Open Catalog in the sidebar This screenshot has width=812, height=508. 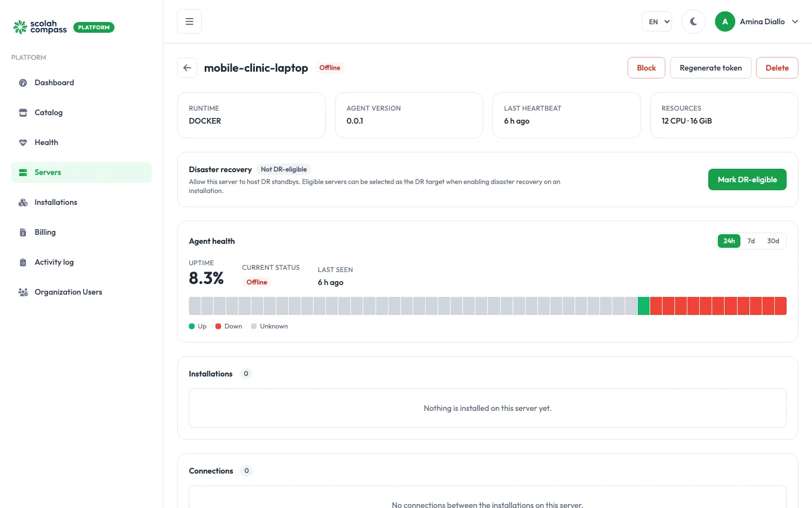point(81,112)
